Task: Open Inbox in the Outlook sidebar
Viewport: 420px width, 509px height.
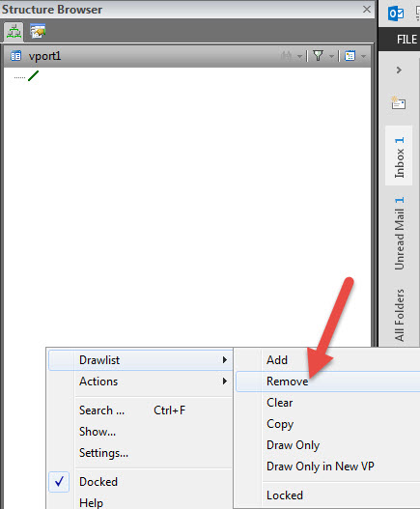Action: [x=399, y=156]
